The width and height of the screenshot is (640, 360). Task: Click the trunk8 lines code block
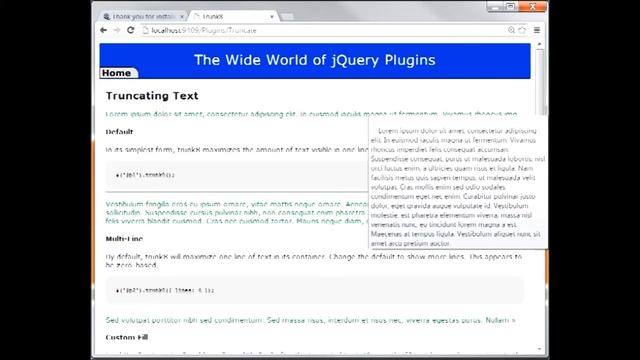(315, 290)
